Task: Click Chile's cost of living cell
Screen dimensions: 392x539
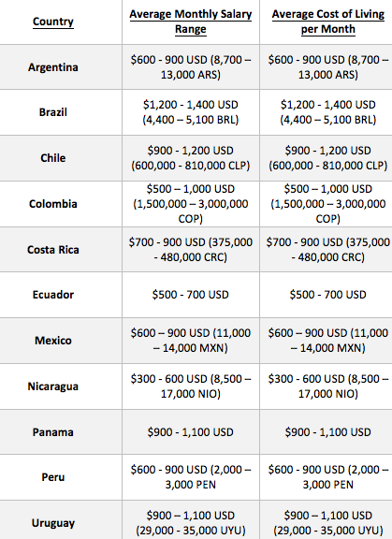Action: (328, 158)
